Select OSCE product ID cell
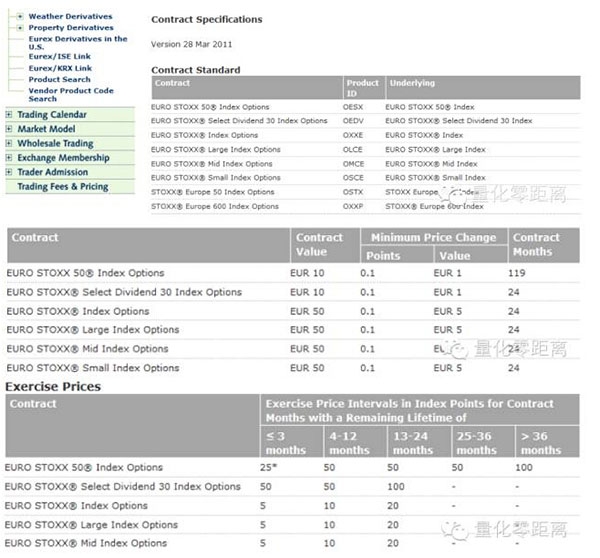 353,178
